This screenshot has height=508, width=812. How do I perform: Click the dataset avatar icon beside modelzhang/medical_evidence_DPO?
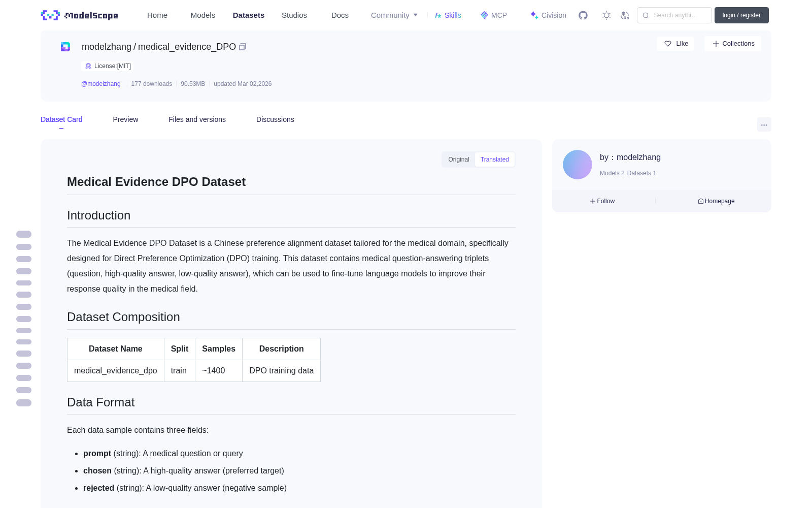click(x=65, y=47)
